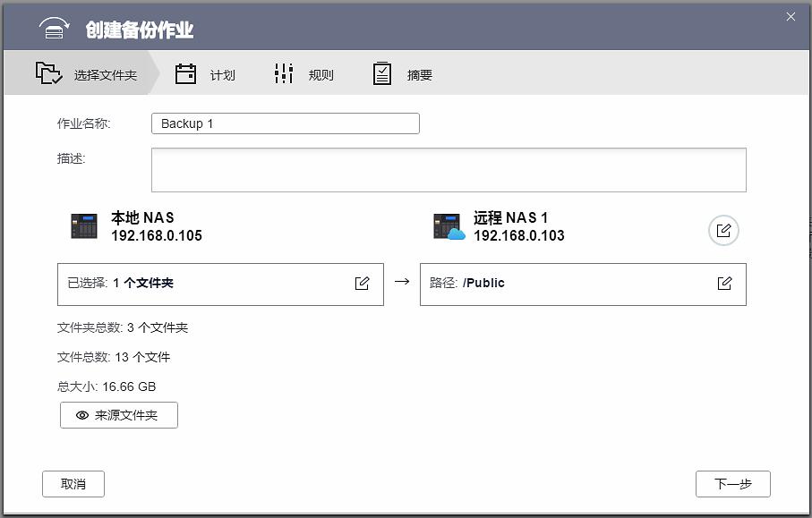Click the 本地 NAS device icon

[x=85, y=226]
